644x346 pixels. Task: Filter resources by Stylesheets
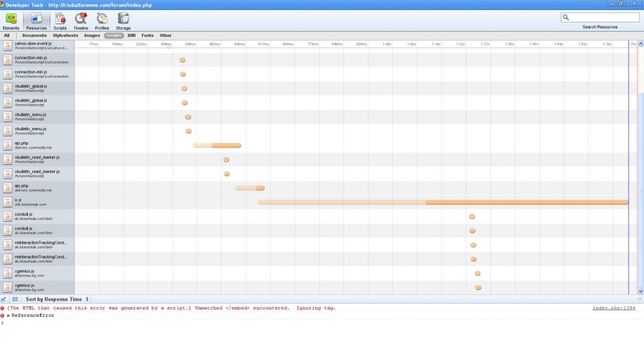pos(65,35)
